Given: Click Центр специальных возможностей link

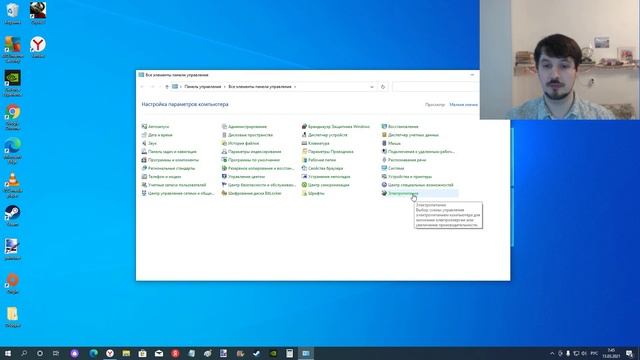Looking at the screenshot, I should point(420,185).
